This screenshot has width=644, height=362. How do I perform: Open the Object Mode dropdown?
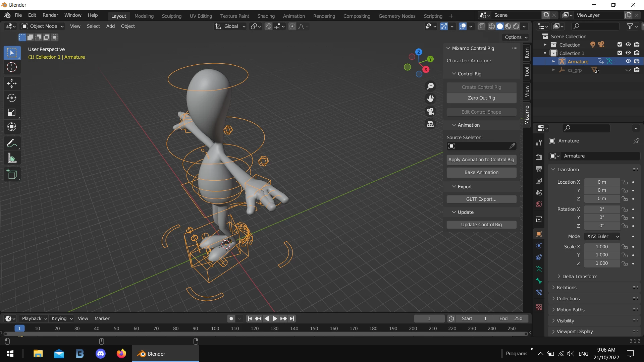point(43,26)
